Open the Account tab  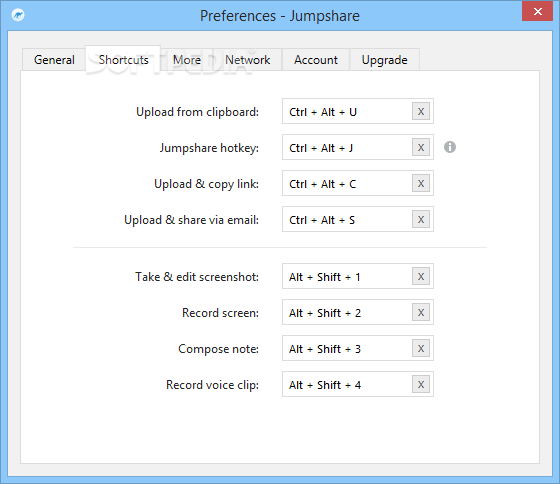[x=316, y=60]
